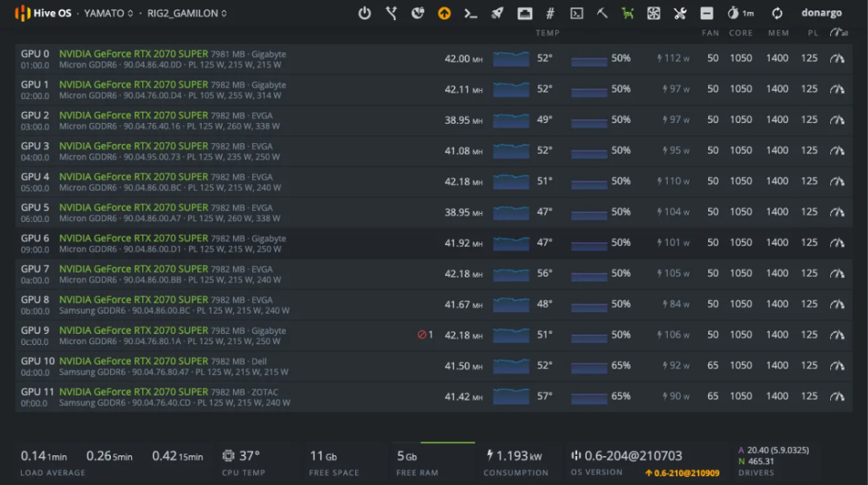This screenshot has width=868, height=485.
Task: Open the fan settings icon in the toolbar
Action: [x=653, y=13]
